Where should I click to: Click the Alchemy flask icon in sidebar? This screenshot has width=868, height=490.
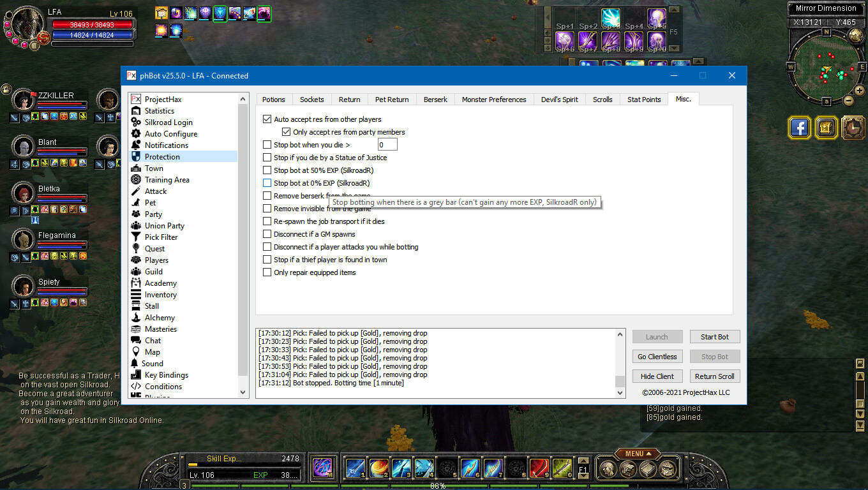135,318
